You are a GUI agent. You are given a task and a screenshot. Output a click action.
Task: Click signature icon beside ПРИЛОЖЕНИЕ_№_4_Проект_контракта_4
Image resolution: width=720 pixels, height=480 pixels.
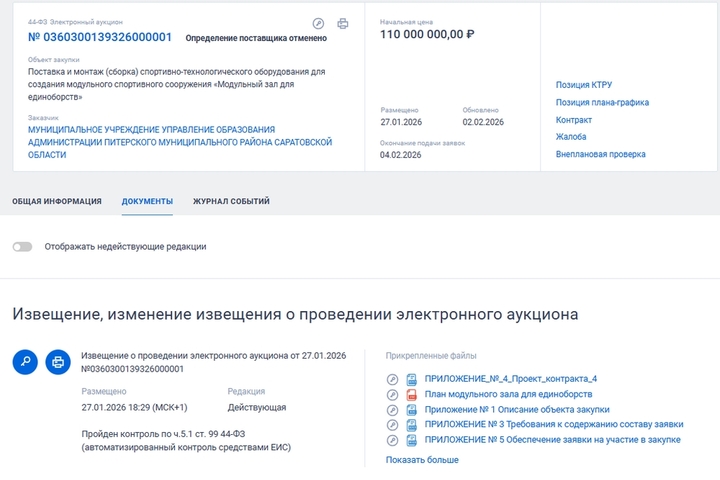coord(393,379)
